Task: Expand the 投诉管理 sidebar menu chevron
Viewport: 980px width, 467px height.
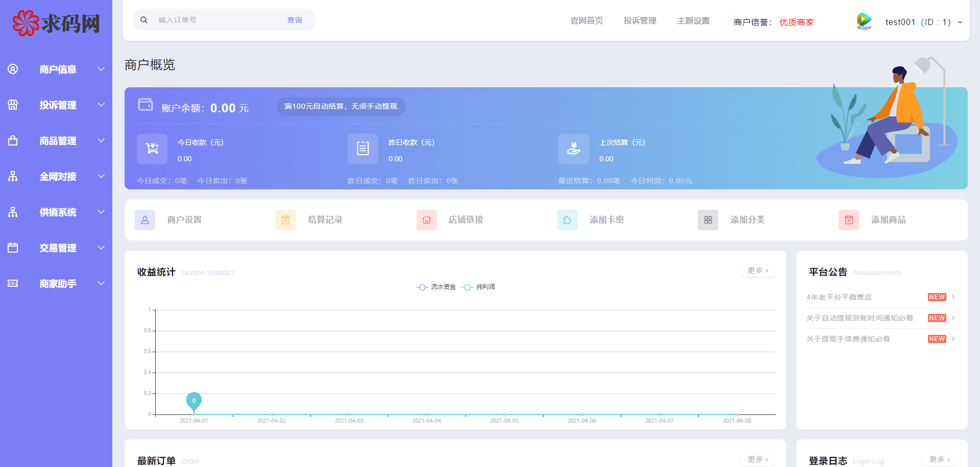Action: coord(101,105)
